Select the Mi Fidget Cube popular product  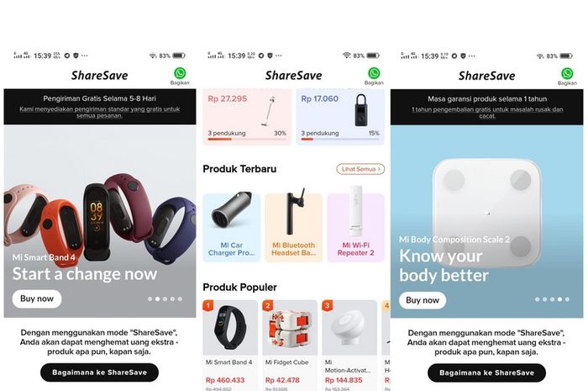click(290, 346)
